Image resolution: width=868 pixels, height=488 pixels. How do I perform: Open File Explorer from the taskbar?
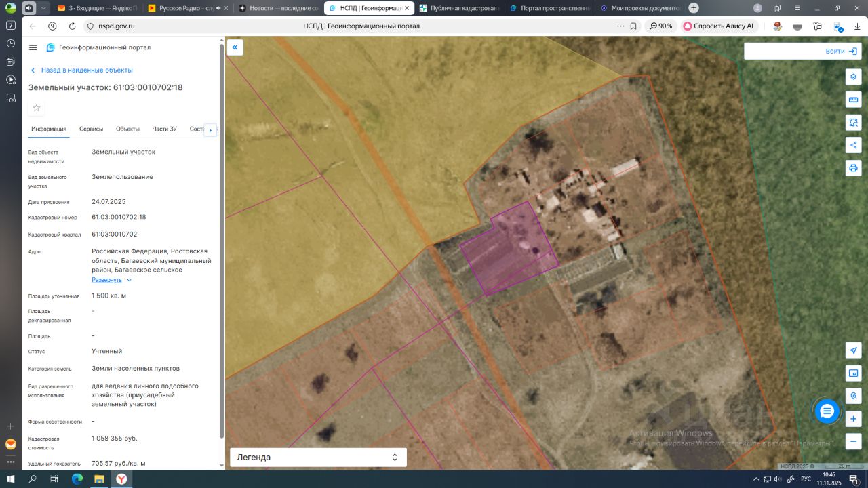click(x=99, y=479)
